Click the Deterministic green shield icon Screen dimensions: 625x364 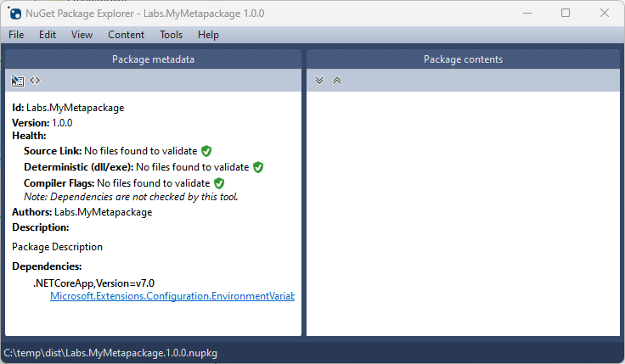coord(258,167)
